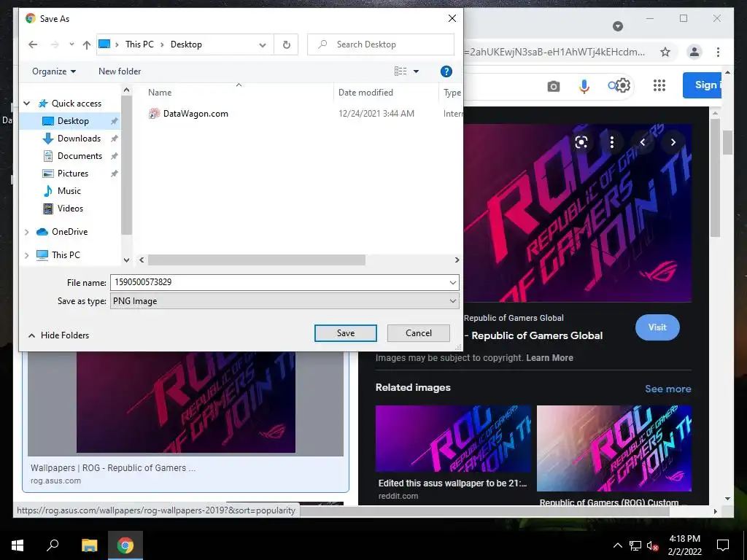Click the Visit button in image preview
Viewport: 747px width, 560px height.
click(657, 327)
